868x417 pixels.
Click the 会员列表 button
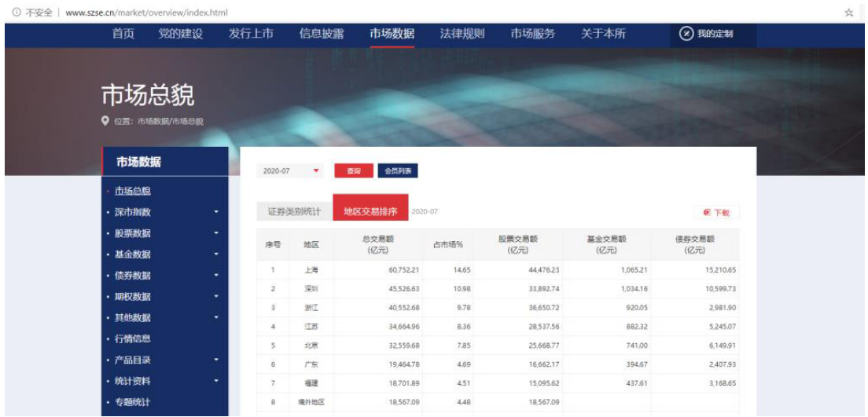[x=398, y=170]
